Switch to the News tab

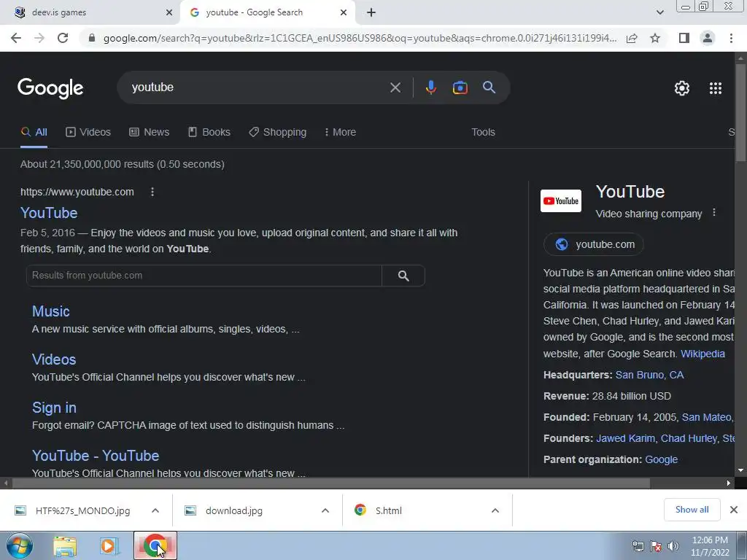[x=149, y=133]
